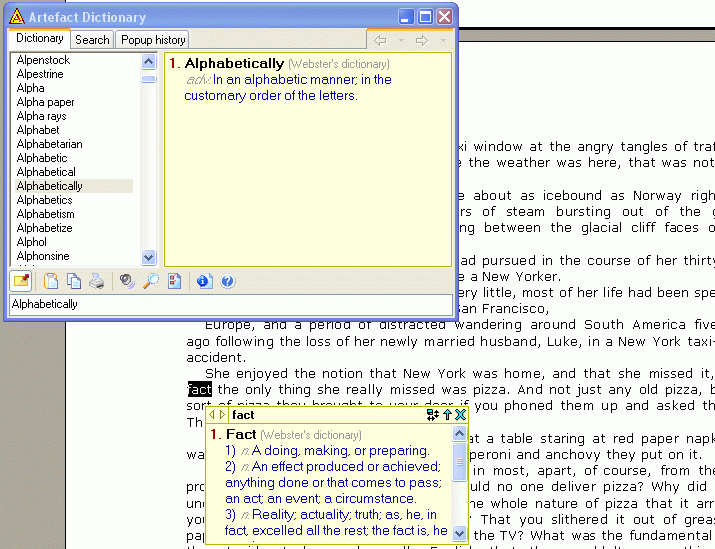This screenshot has height=549, width=715.
Task: Click previous triangle in fact popup
Action: [212, 415]
